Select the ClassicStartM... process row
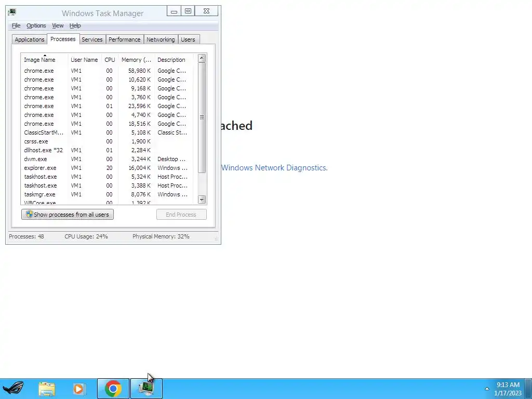The height and width of the screenshot is (399, 532). tap(107, 132)
